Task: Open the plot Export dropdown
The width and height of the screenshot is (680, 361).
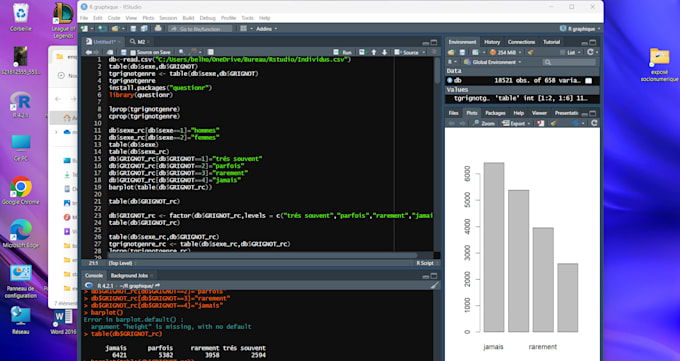Action: 516,123
